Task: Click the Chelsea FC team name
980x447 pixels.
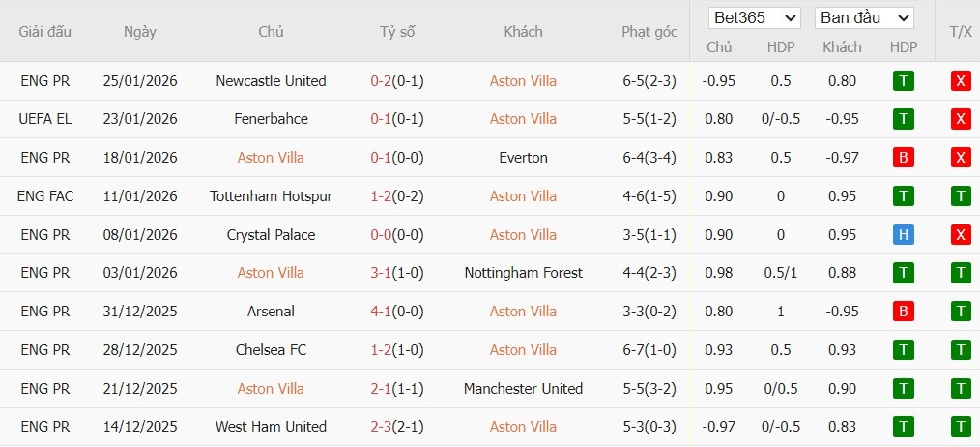Action: [x=271, y=350]
